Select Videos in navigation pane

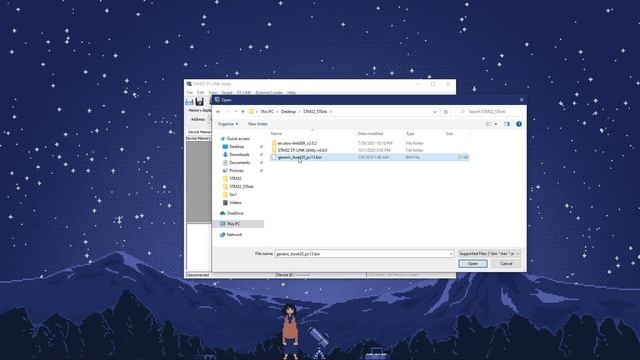[x=235, y=202]
